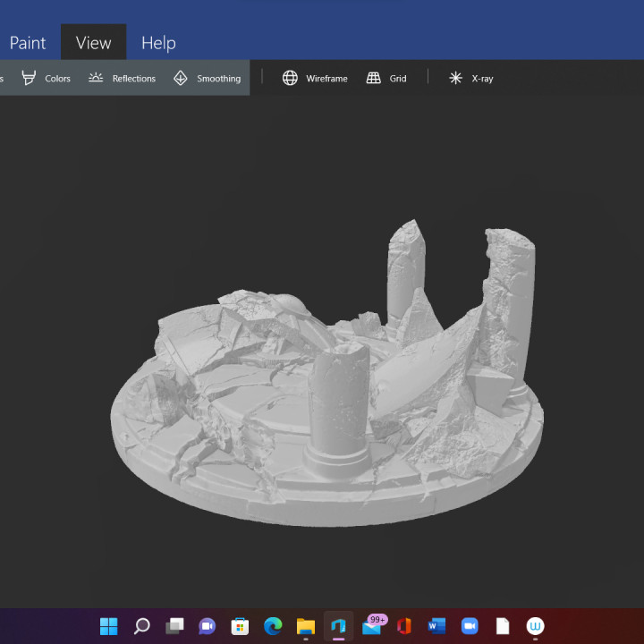Launch Office from the taskbar

point(404,626)
